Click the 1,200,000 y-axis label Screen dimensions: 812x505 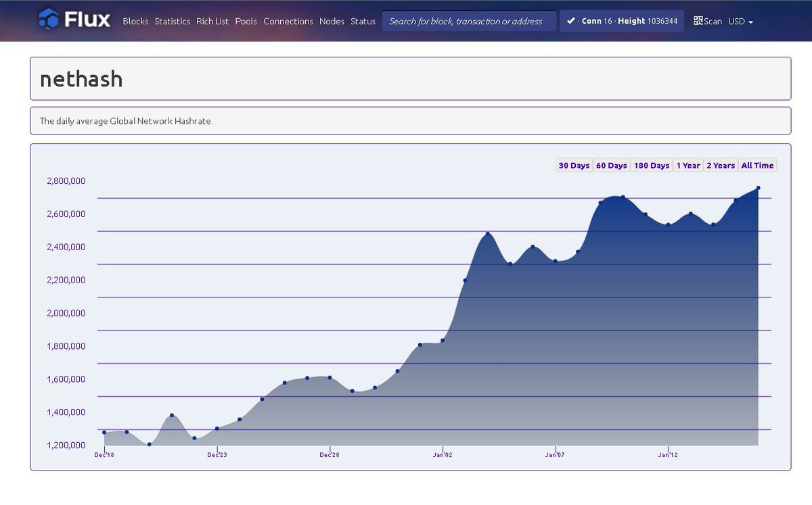click(x=66, y=446)
